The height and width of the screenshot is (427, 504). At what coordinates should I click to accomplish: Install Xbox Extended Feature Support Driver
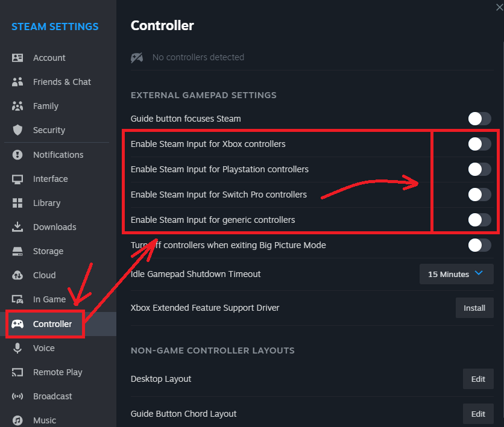point(474,308)
